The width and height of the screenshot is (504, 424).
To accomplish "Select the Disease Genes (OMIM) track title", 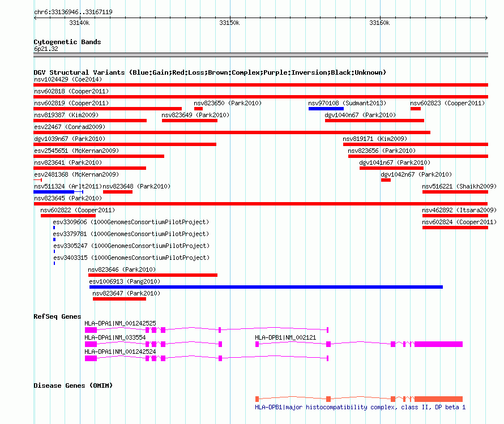I will click(73, 386).
